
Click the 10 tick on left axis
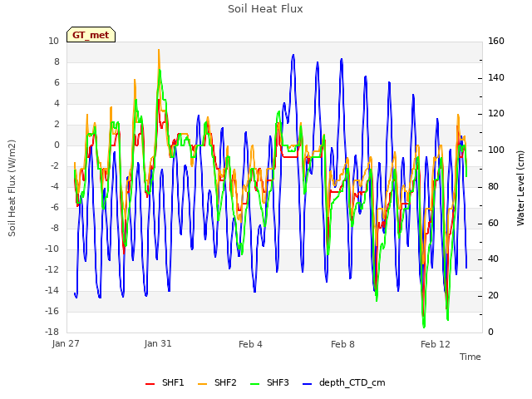53,42
